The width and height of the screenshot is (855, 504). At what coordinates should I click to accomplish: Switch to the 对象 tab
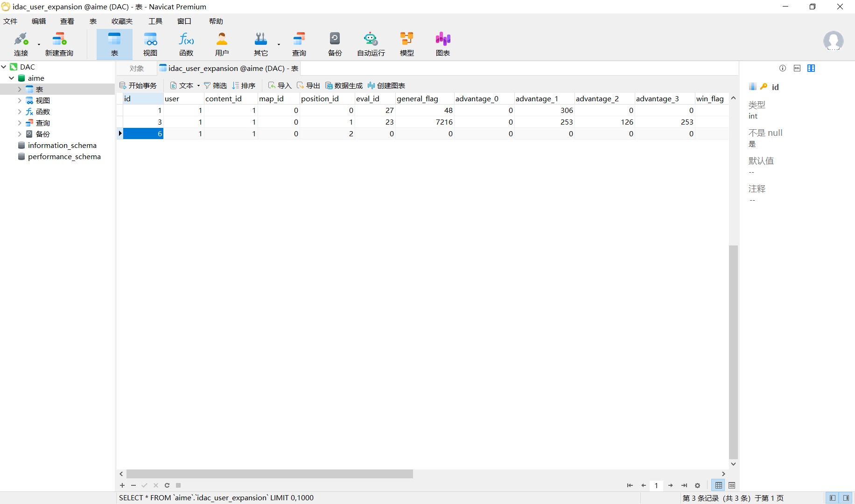[x=136, y=68]
